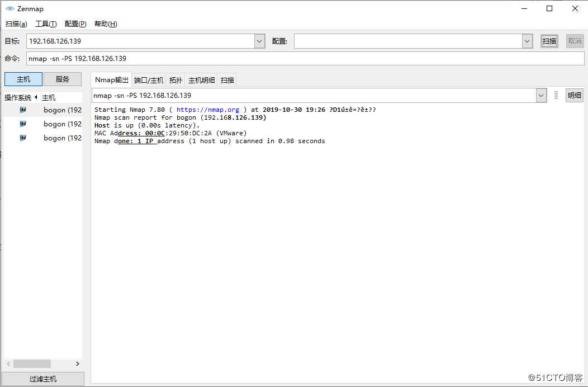Switch to the 主机明细 tab

click(x=201, y=81)
